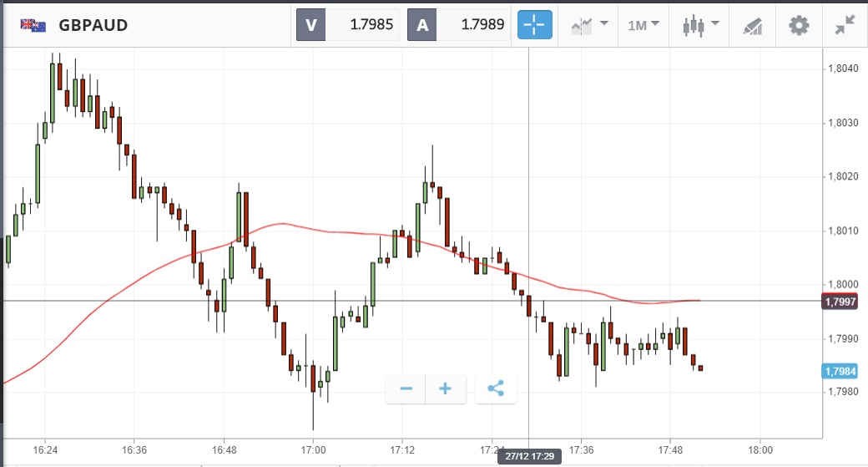Open chart settings gear

tap(799, 25)
